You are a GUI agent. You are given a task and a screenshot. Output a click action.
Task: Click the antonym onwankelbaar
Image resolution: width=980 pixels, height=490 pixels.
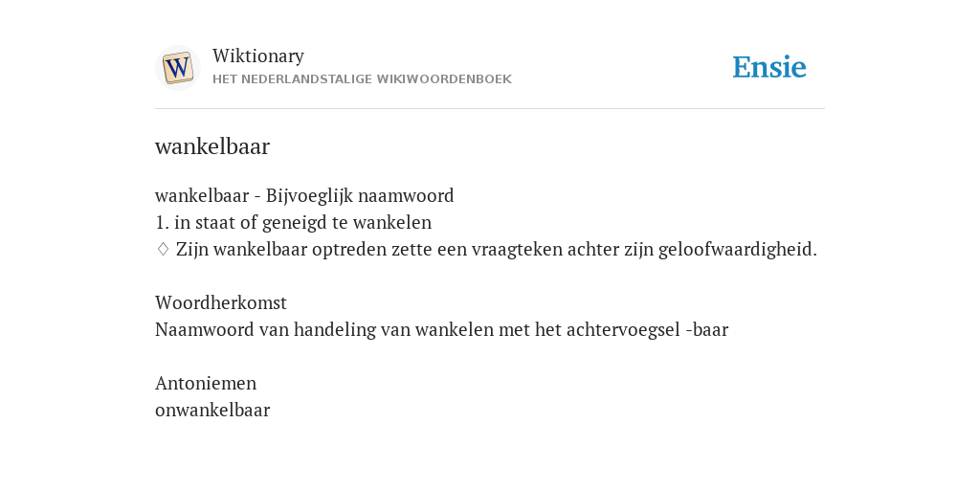click(x=212, y=410)
